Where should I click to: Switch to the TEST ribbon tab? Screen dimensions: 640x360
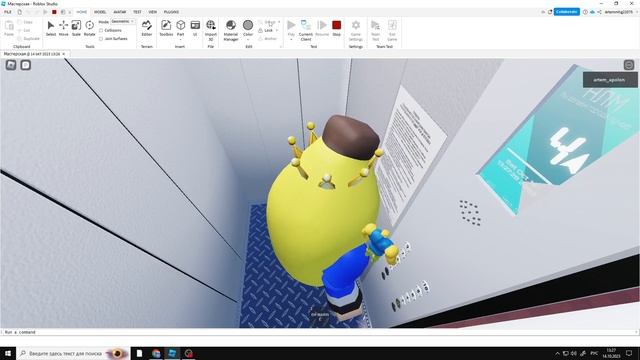(x=137, y=12)
